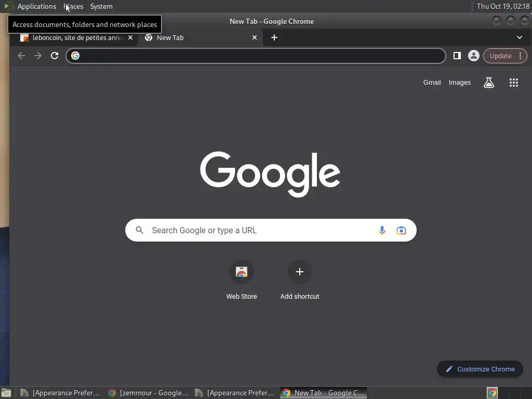Viewport: 532px width, 399px height.
Task: Close the New Tab tab
Action: 255,37
